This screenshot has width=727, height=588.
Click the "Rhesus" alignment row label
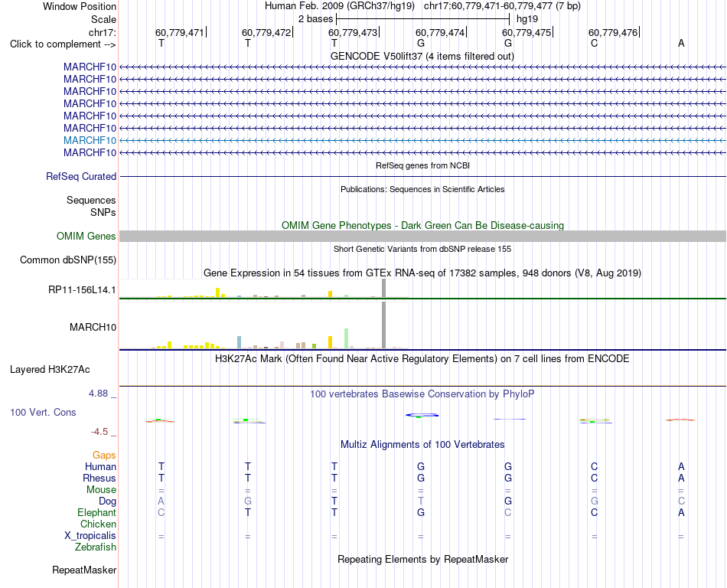(x=99, y=478)
